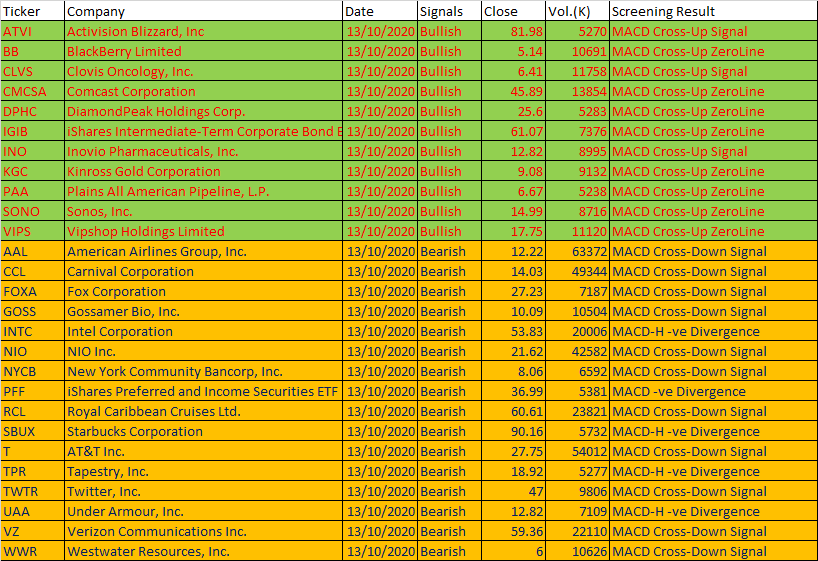The width and height of the screenshot is (818, 561).
Task: Select the Screening Result column header
Action: [714, 11]
